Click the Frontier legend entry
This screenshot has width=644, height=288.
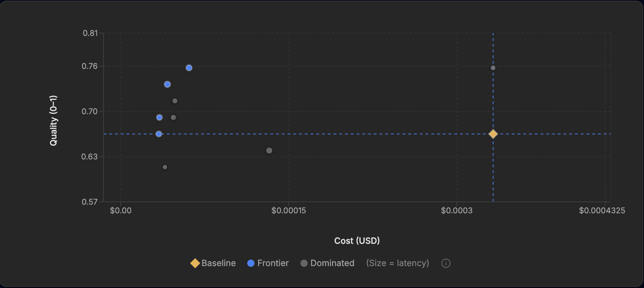pyautogui.click(x=268, y=263)
